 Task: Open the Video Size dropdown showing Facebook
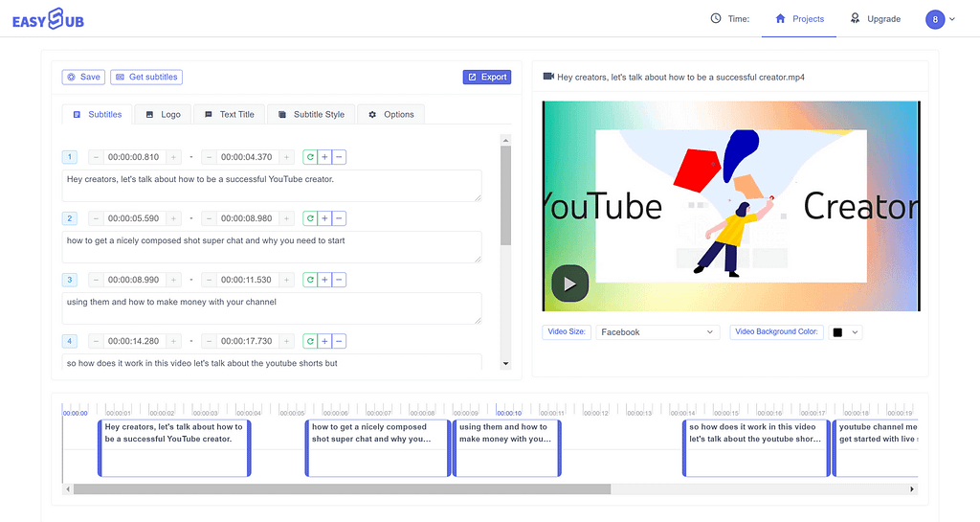point(657,332)
